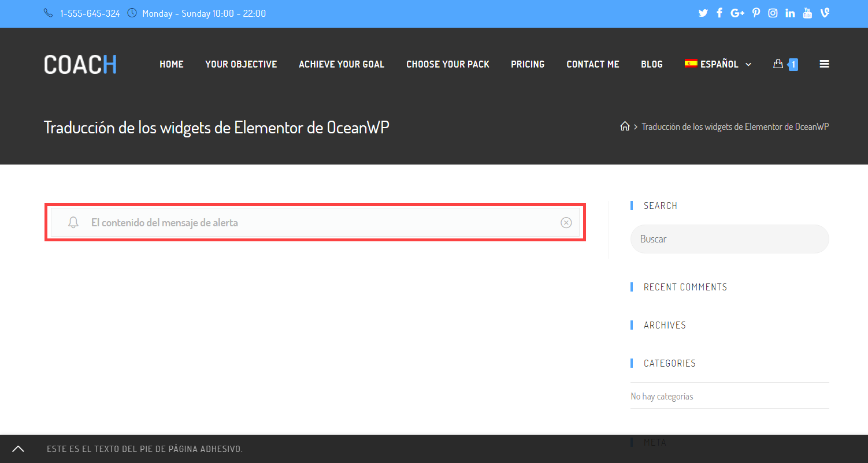The image size is (868, 463).
Task: Click the CATEGORIES widget heading
Action: click(670, 363)
